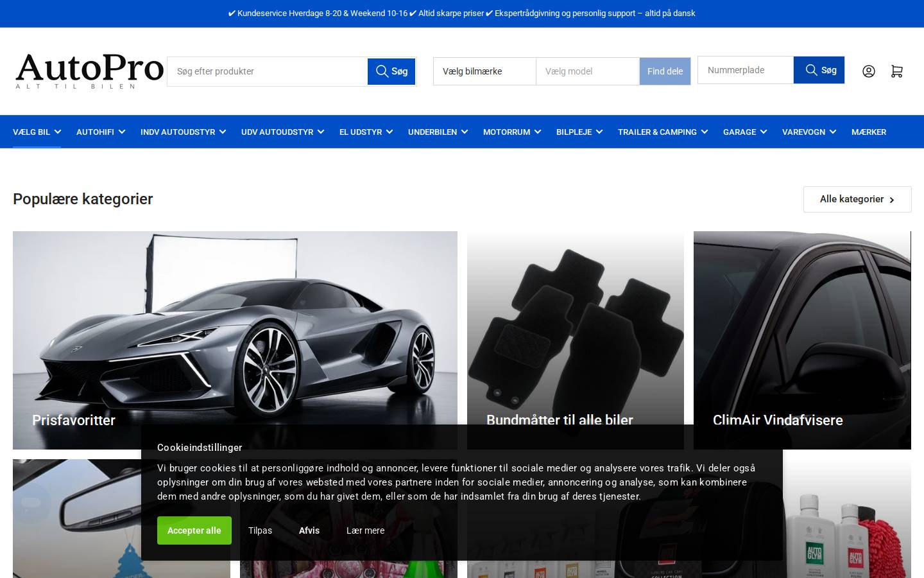Expand the EL UDSTYR menu

(366, 132)
